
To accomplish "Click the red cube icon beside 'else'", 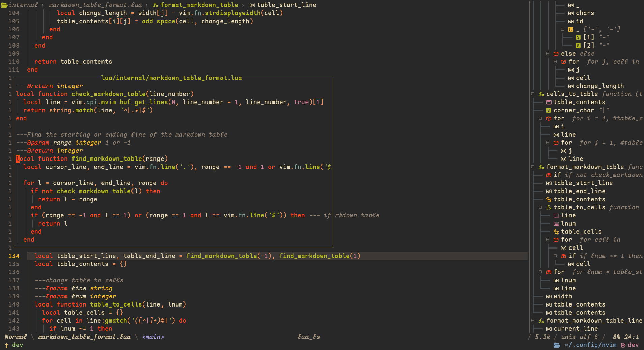I will 556,54.
